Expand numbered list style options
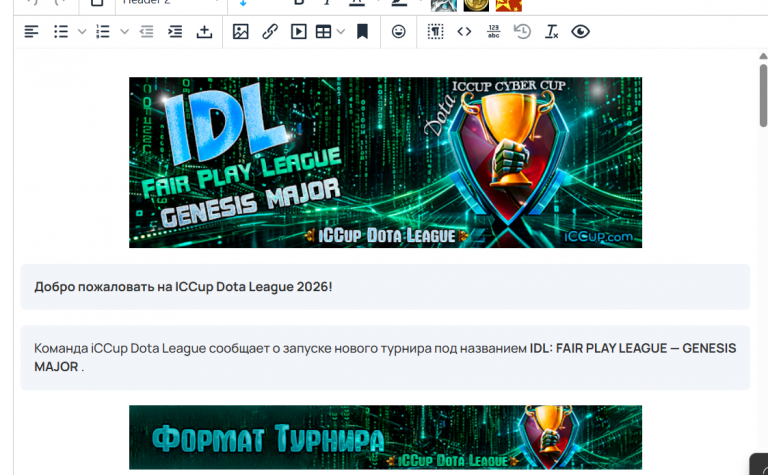Screen dimensions: 768x475 click(x=124, y=32)
